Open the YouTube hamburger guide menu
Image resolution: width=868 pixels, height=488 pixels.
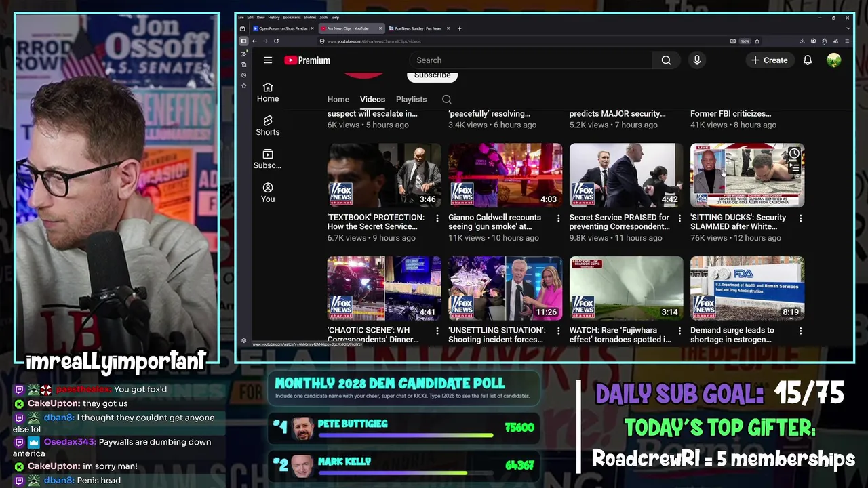click(268, 60)
